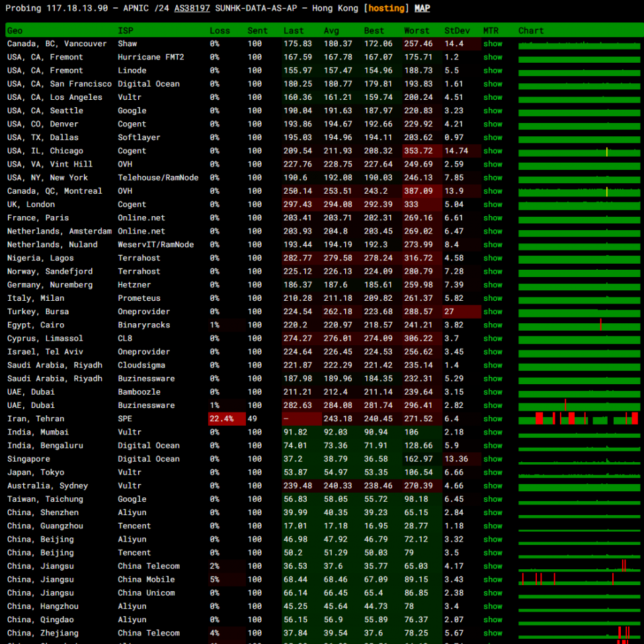Click the StDev column header
The height and width of the screenshot is (644, 644).
pyautogui.click(x=457, y=31)
